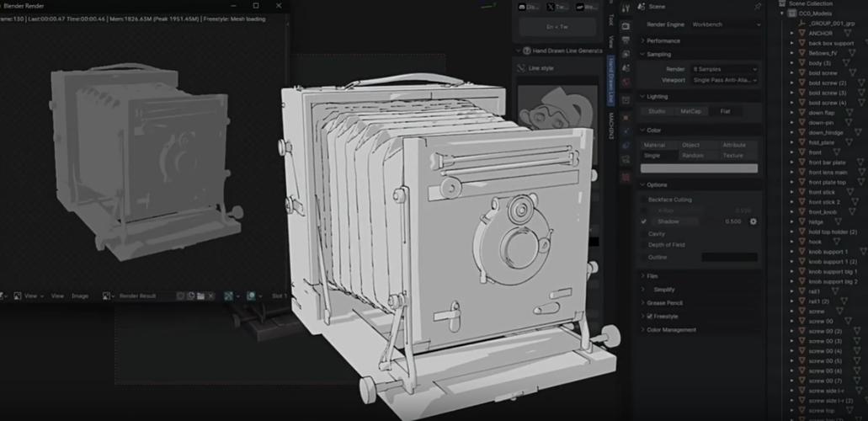868x421 pixels.
Task: Open the Render properties tab icon
Action: 626,26
